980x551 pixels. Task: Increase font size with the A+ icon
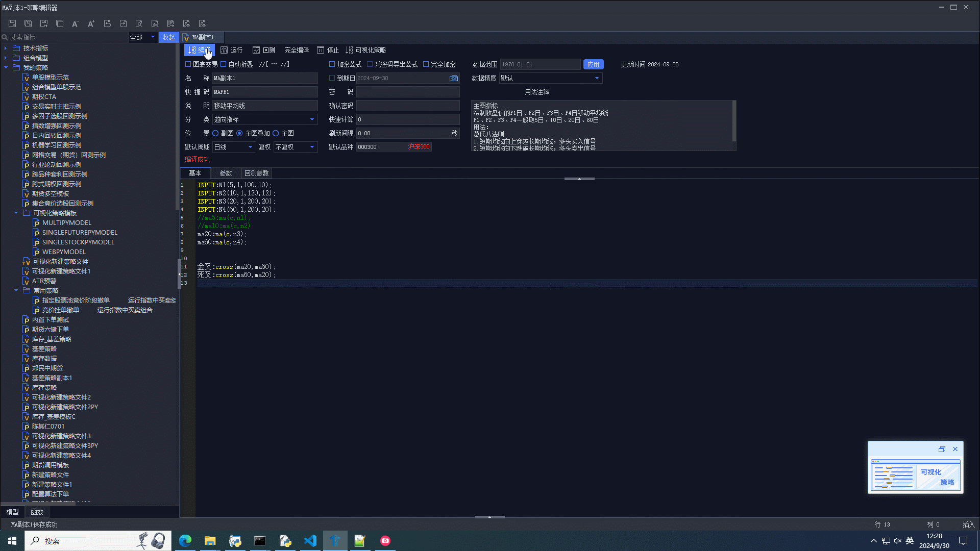click(91, 23)
